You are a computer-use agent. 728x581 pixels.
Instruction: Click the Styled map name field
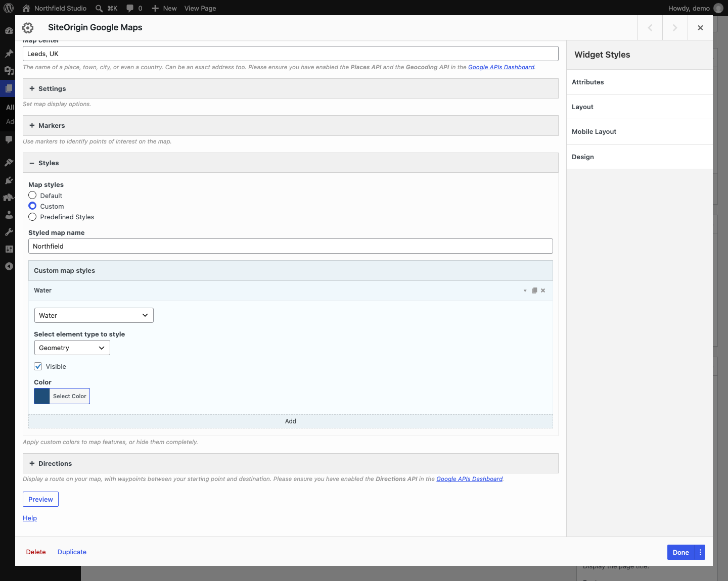coord(291,246)
